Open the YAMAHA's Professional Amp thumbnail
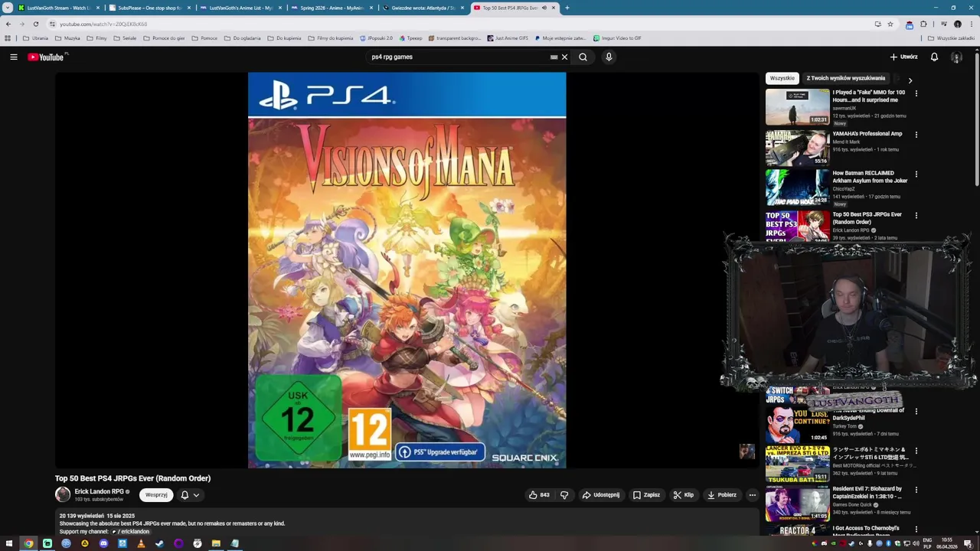980x551 pixels. click(x=797, y=148)
